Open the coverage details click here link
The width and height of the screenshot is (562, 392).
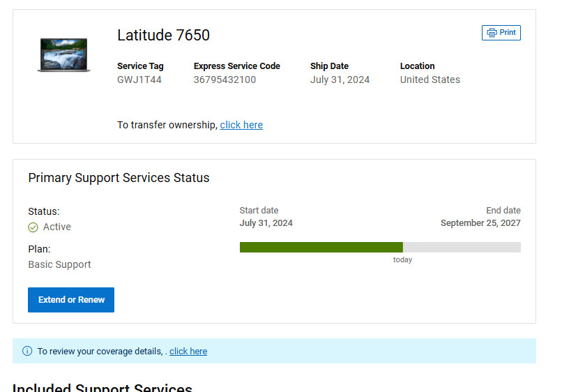coord(188,351)
